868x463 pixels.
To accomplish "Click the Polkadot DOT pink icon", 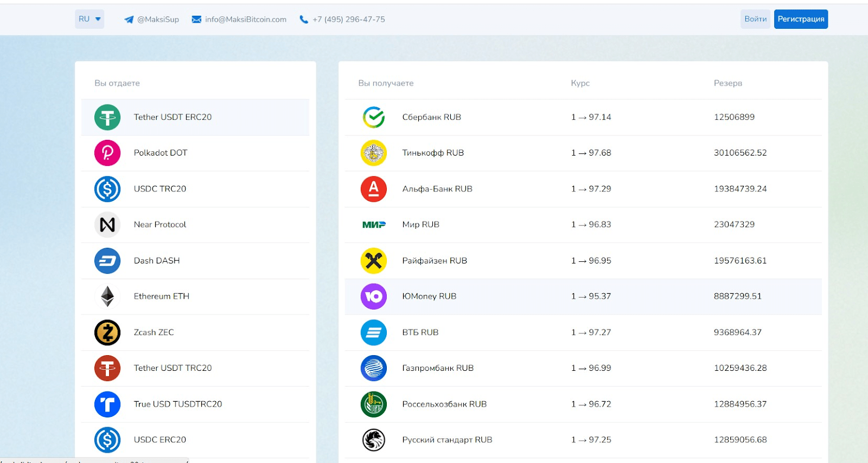I will coord(107,153).
